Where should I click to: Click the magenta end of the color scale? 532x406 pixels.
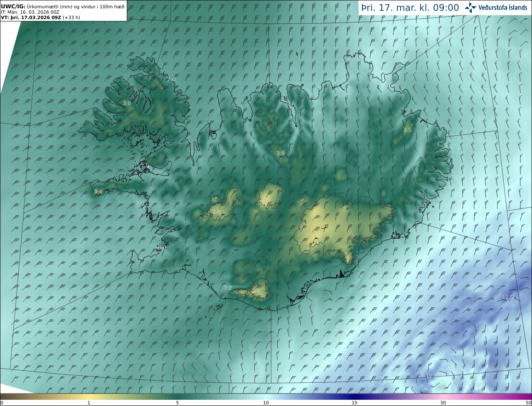(x=525, y=396)
